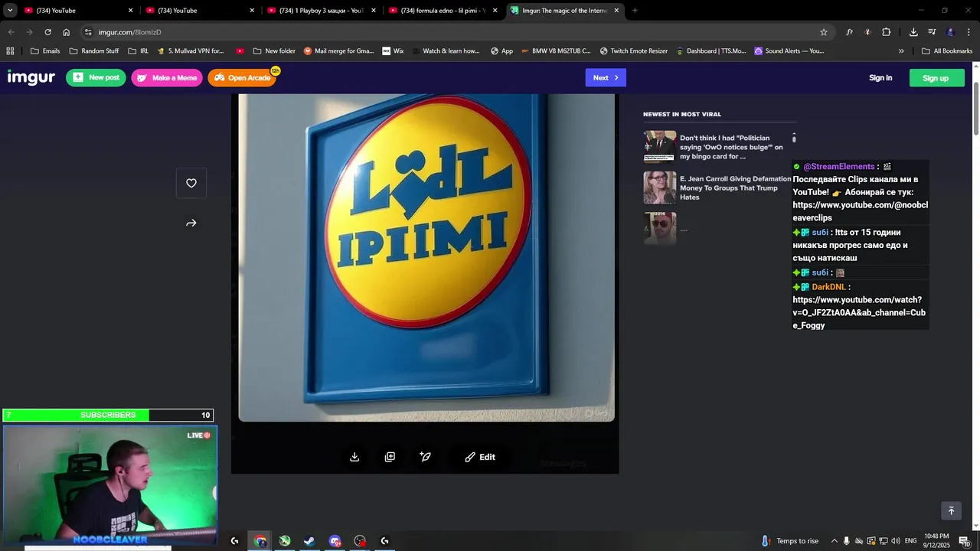
Task: Open the Random Stuff bookmark folder
Action: click(x=94, y=51)
